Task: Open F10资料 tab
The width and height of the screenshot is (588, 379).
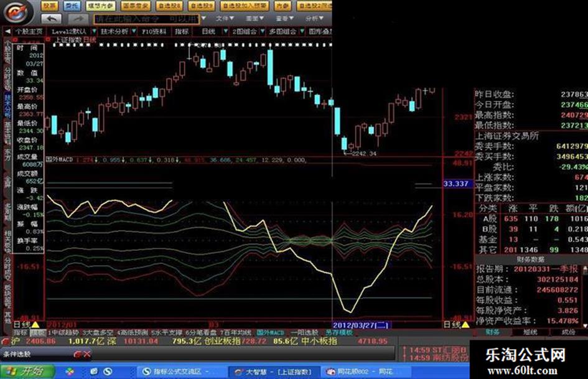Action: pyautogui.click(x=154, y=32)
